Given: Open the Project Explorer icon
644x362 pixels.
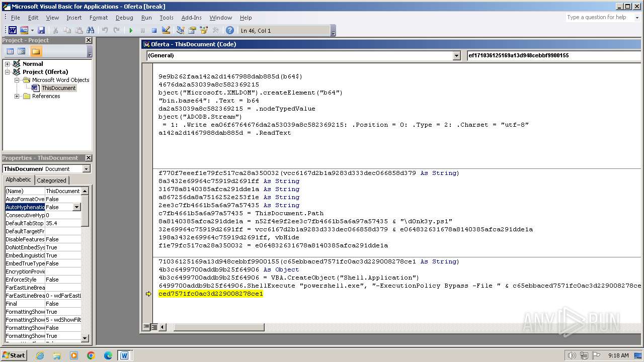Looking at the screenshot, I should [x=181, y=31].
